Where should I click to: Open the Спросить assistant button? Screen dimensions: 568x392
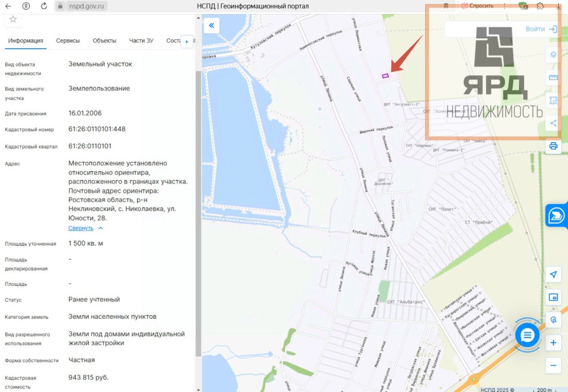[477, 6]
